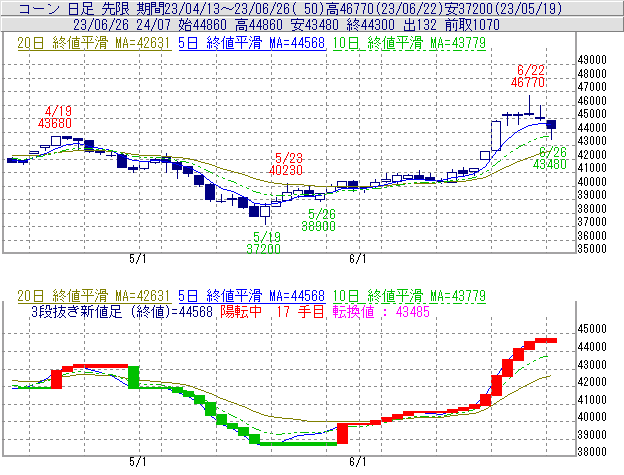
Task: Click '38000' on lower chart price axis
Action: pyautogui.click(x=592, y=452)
